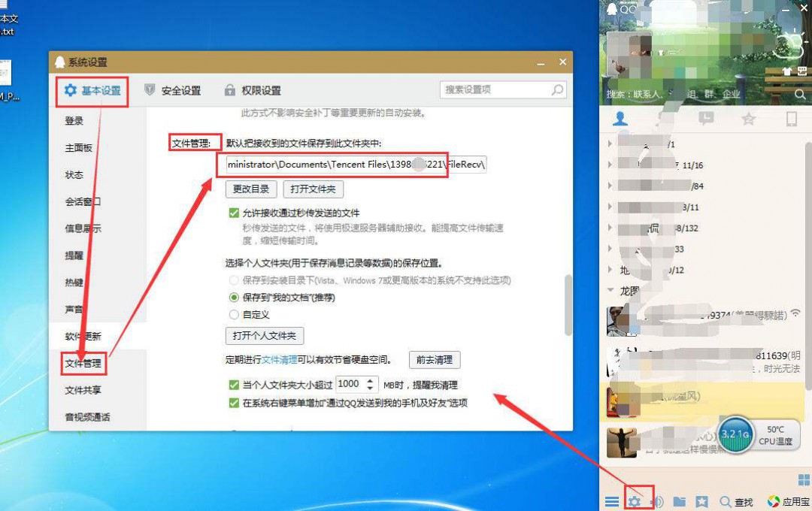Open the skin change T-shirt icon
The width and height of the screenshot is (812, 511).
[786, 71]
